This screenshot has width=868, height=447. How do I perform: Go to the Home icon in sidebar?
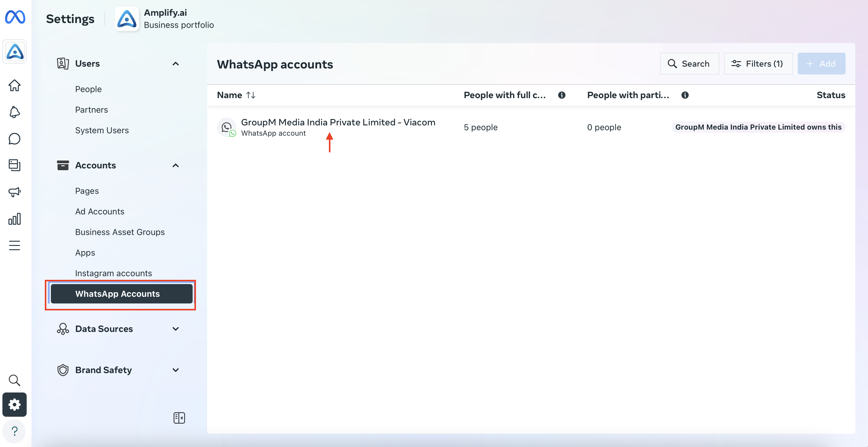pos(15,85)
